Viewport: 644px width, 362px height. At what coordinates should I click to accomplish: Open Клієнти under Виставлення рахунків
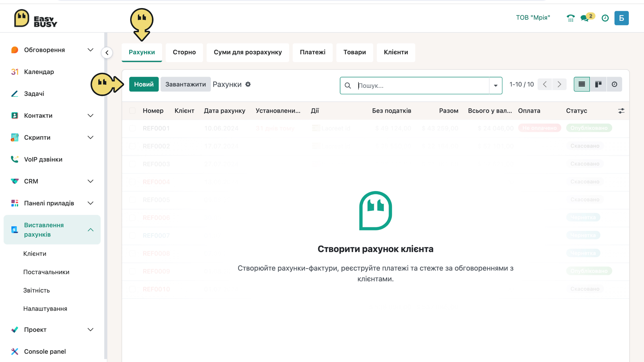tap(35, 254)
